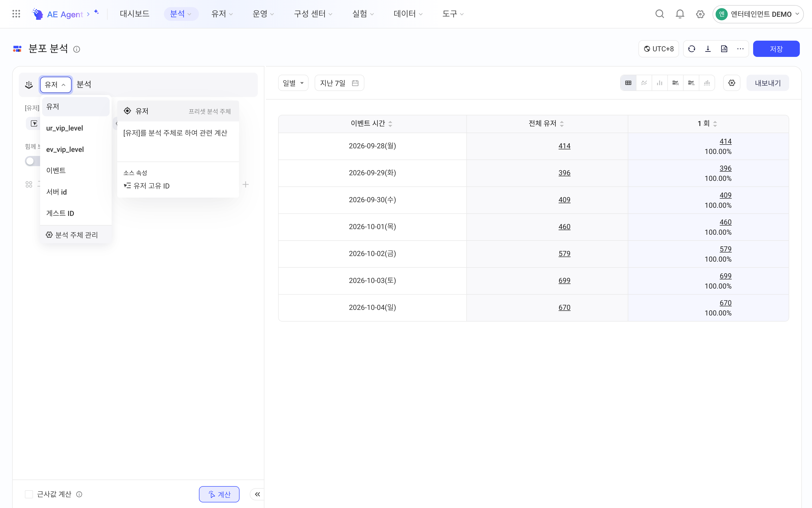The width and height of the screenshot is (812, 508).
Task: Click the 내보내기 export button
Action: point(768,83)
